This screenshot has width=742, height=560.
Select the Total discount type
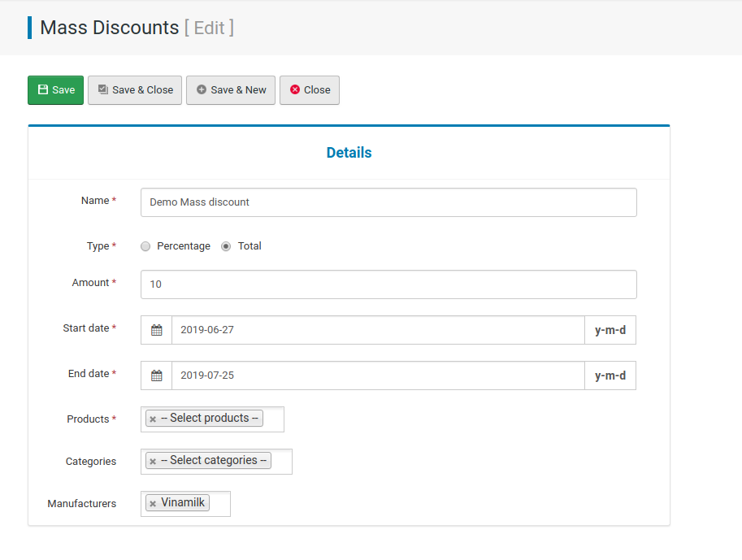point(226,246)
